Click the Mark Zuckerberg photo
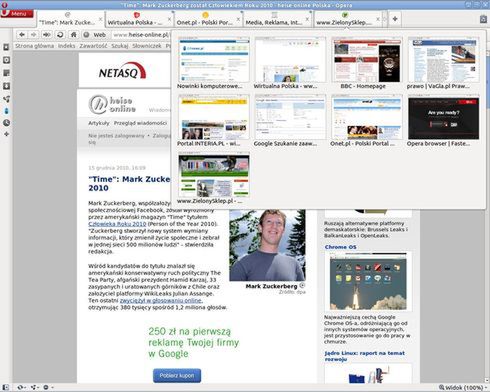 (267, 245)
